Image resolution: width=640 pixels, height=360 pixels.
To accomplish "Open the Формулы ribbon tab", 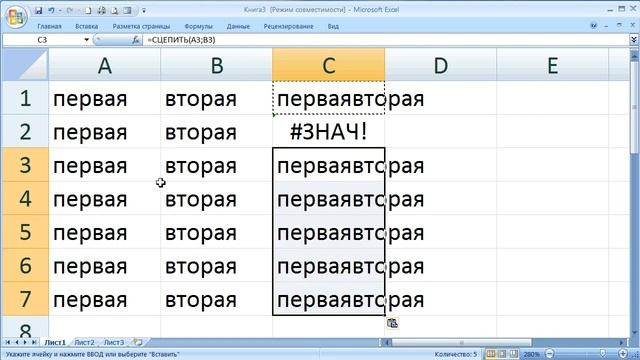I will [x=198, y=26].
